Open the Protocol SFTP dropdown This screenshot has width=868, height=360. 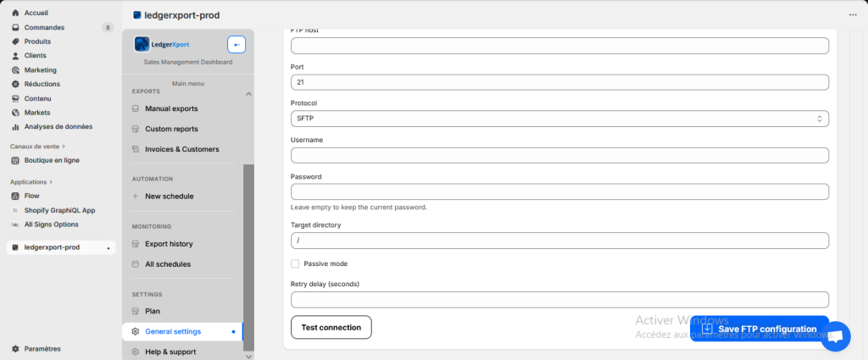[x=559, y=119]
